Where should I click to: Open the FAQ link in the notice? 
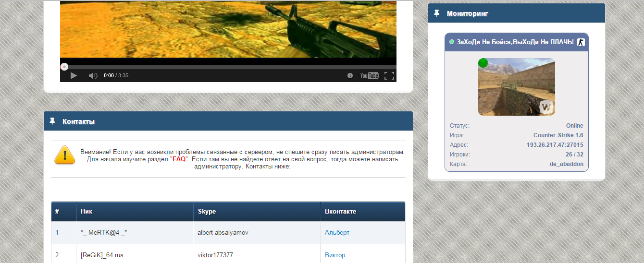click(x=178, y=159)
